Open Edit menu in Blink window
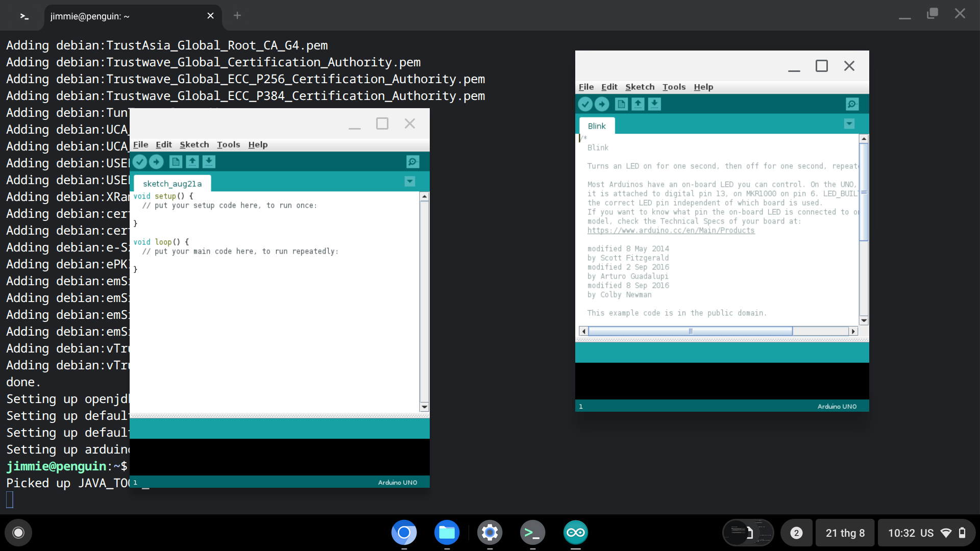Viewport: 980px width, 551px height. click(609, 87)
